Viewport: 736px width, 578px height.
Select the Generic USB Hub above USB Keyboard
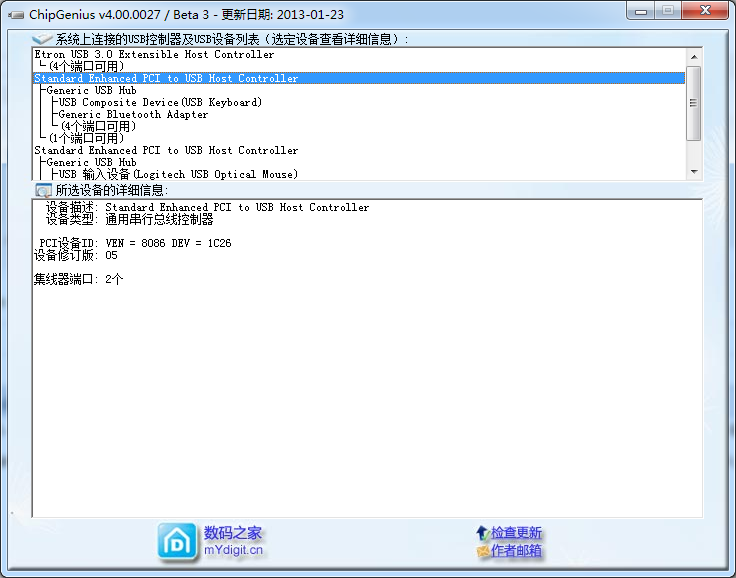359,90
